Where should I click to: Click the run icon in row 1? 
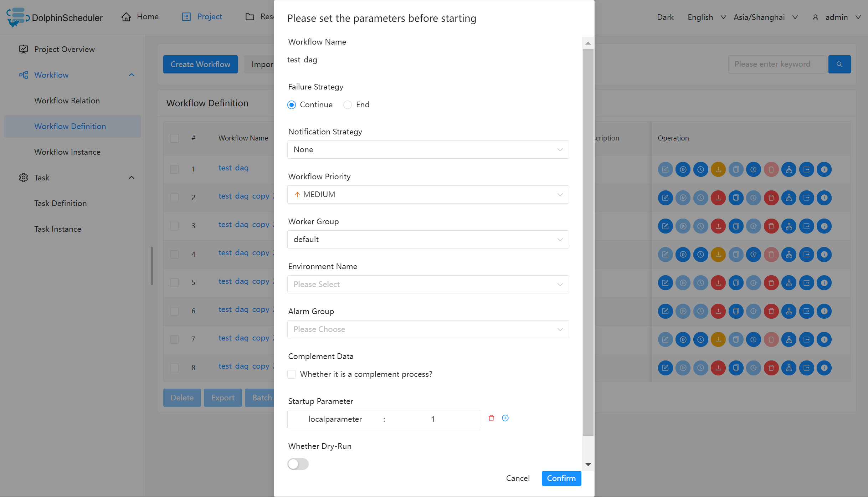tap(683, 169)
